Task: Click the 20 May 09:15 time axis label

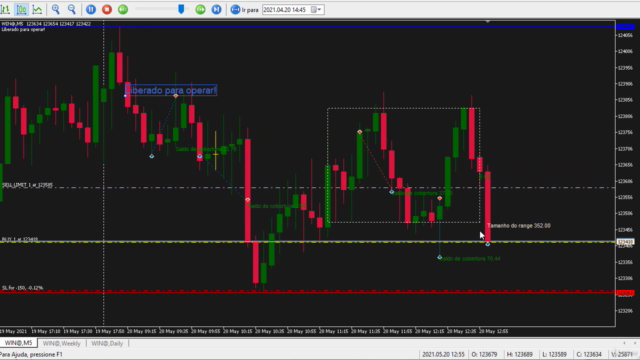Action: click(142, 331)
